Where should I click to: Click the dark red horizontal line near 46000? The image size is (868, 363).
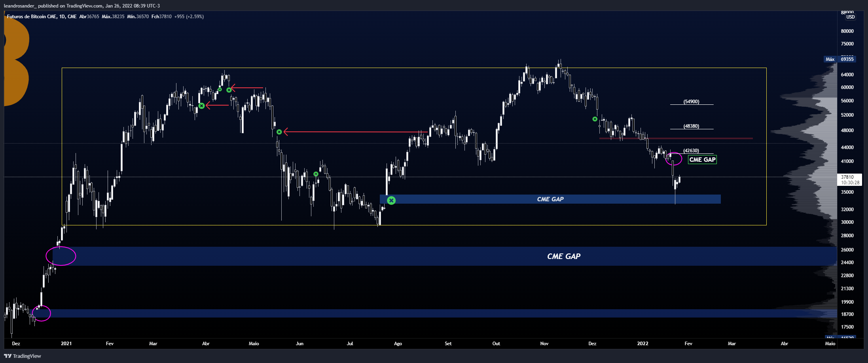pyautogui.click(x=676, y=138)
